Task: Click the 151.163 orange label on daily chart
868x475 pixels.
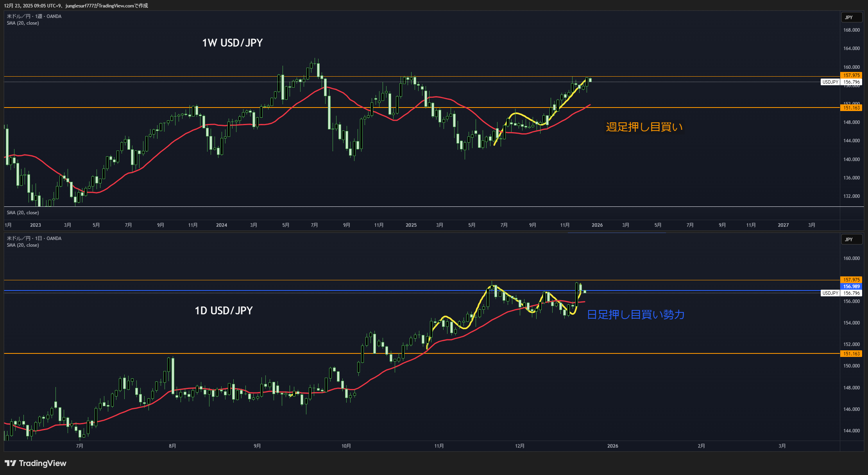Action: pos(851,354)
